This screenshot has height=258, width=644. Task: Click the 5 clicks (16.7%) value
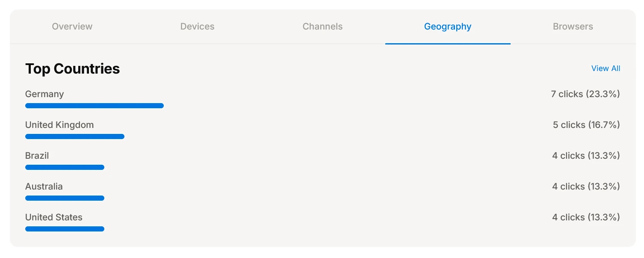click(x=586, y=125)
